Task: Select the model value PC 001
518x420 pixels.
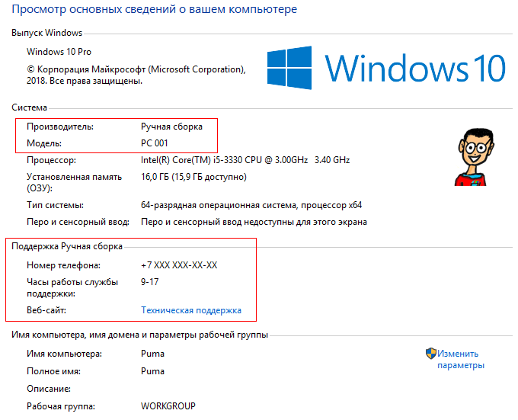Action: (x=155, y=143)
